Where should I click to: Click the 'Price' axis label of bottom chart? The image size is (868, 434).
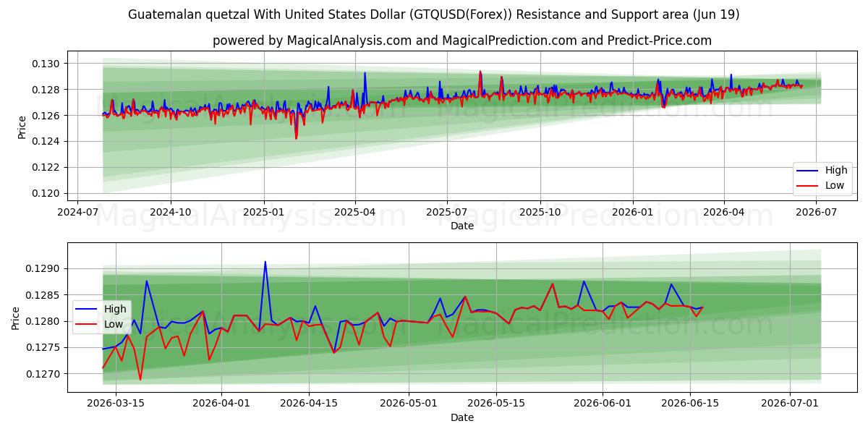pos(16,318)
